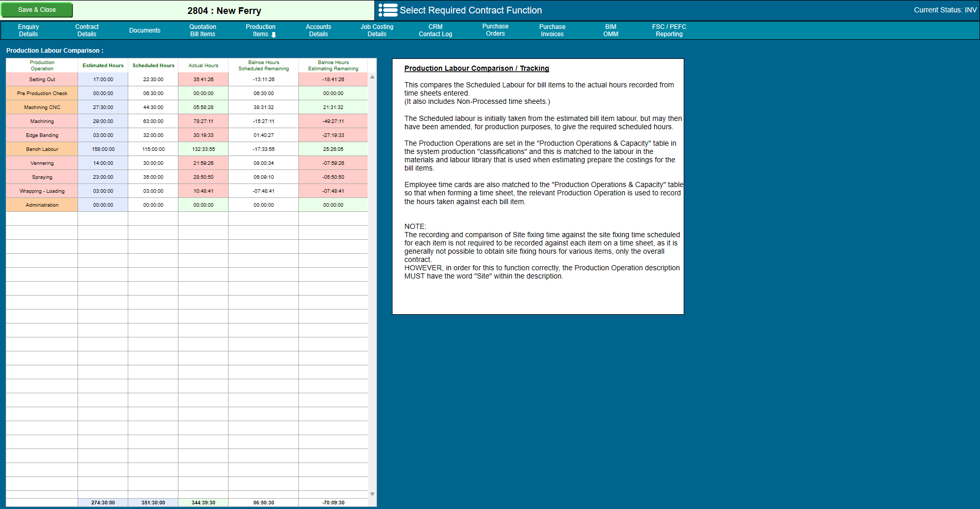Open the Documents tab
980x509 pixels.
tap(145, 30)
